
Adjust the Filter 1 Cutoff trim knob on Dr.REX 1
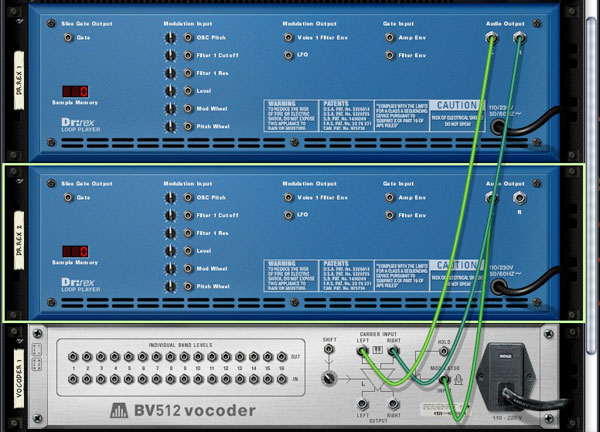point(170,55)
